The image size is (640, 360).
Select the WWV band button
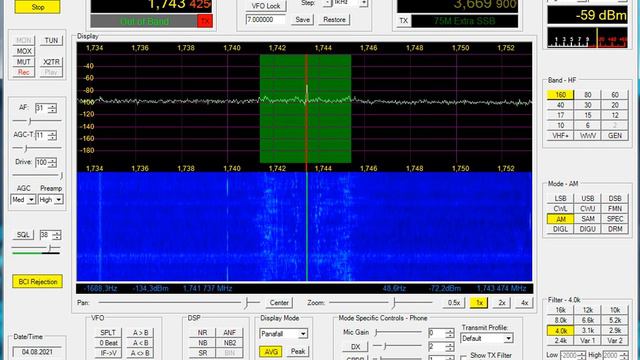coord(588,136)
